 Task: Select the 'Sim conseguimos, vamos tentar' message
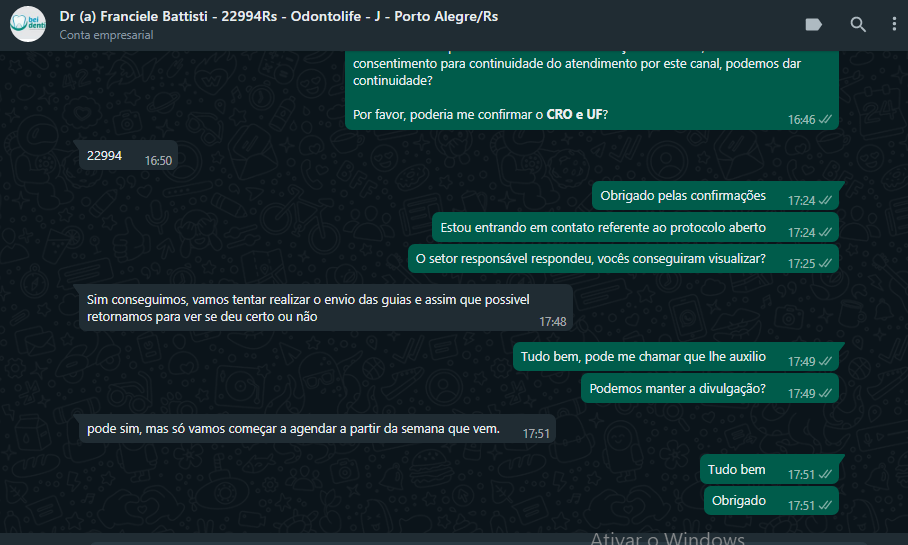[x=325, y=308]
